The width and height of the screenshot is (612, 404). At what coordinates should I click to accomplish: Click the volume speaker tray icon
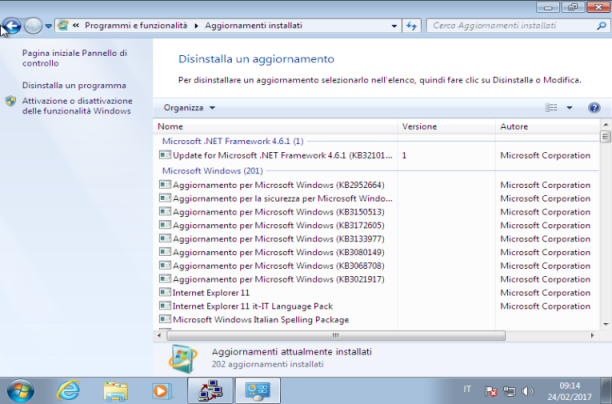pos(527,391)
